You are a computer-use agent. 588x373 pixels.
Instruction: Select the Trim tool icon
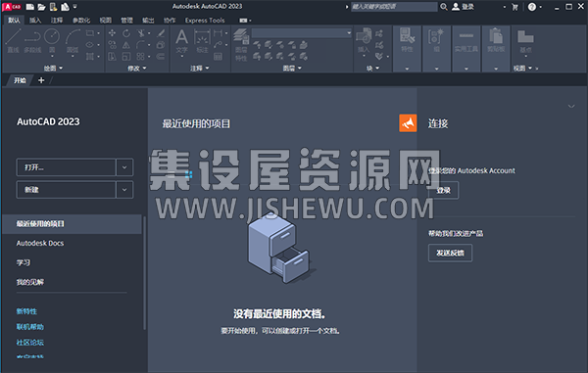pos(141,33)
